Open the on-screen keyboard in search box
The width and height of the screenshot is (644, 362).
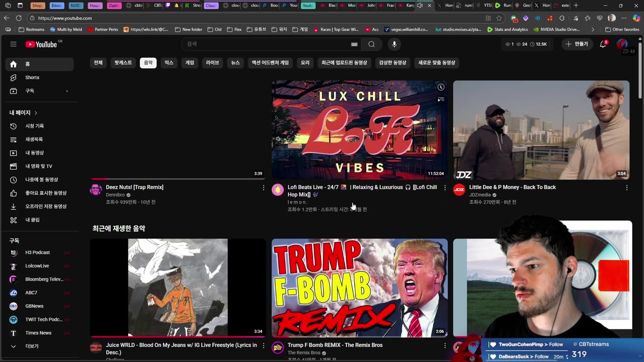pos(354,44)
